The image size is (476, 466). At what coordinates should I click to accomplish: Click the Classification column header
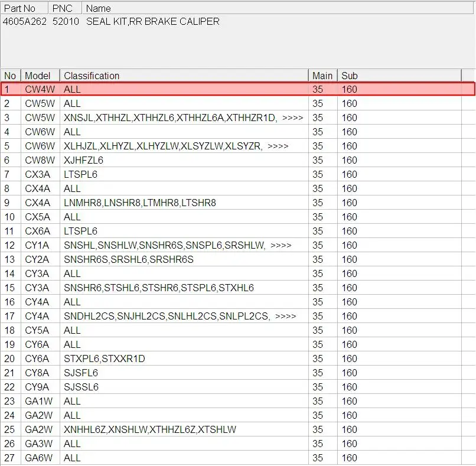click(184, 76)
